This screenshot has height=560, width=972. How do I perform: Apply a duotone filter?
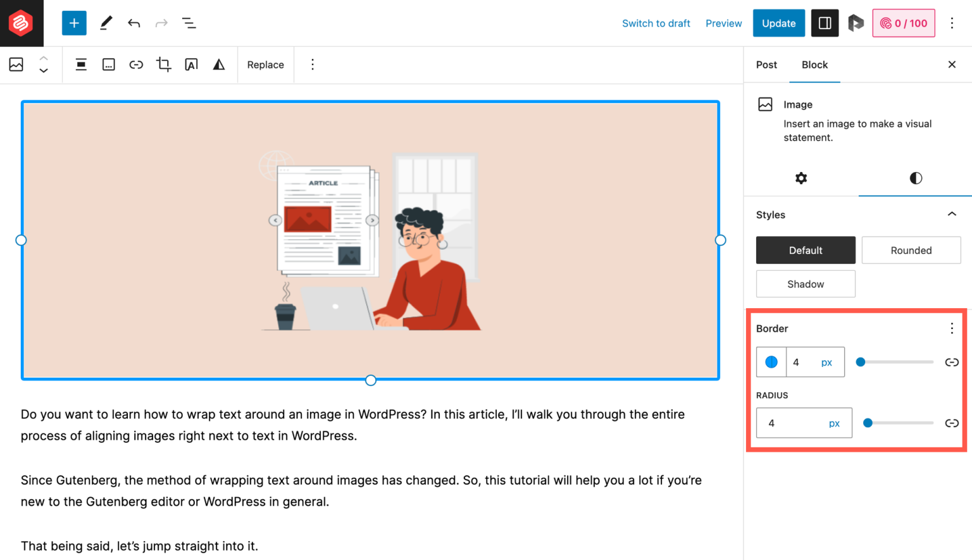point(219,65)
